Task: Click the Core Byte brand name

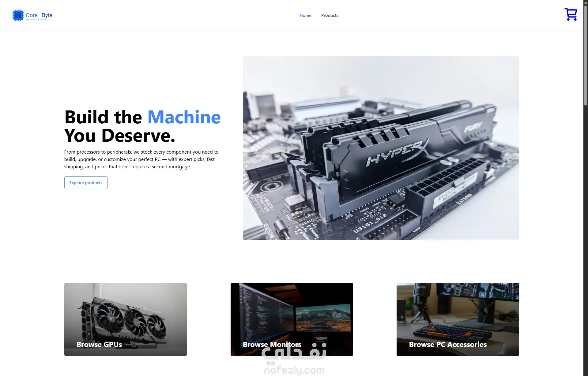Action: 39,15
